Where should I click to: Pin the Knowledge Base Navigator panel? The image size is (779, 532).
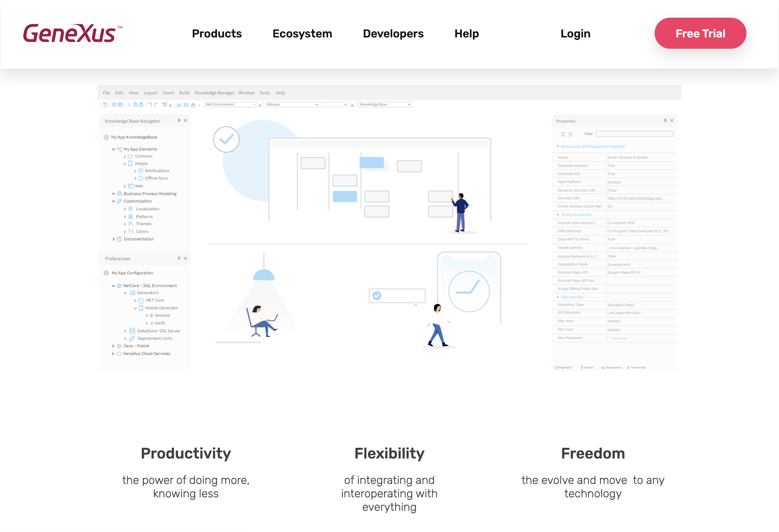(179, 120)
